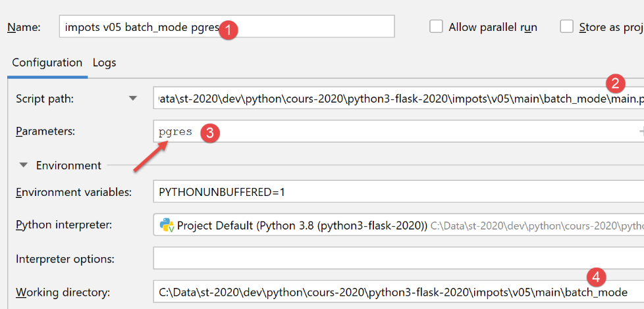Click the red annotation marker numbered 3
The height and width of the screenshot is (309, 644).
[209, 132]
